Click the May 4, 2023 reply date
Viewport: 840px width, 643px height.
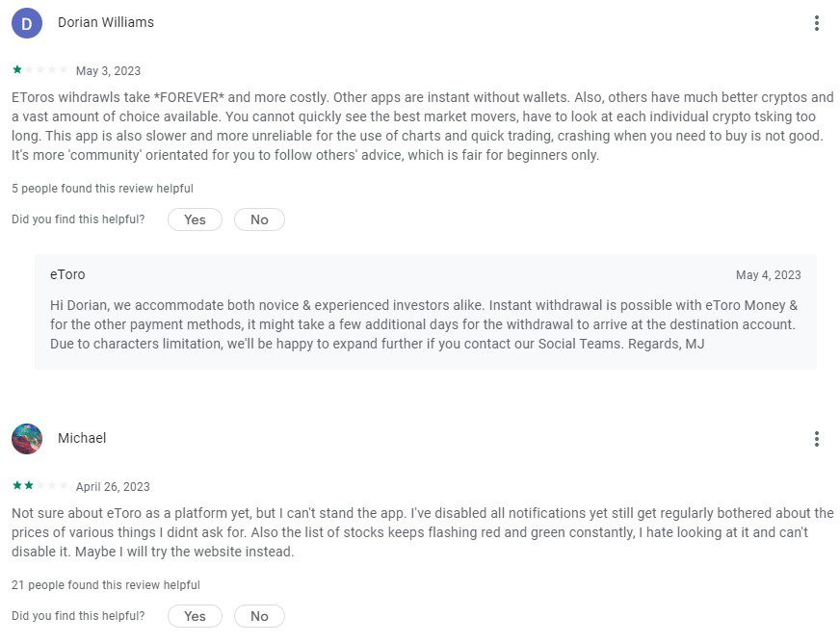coord(768,275)
